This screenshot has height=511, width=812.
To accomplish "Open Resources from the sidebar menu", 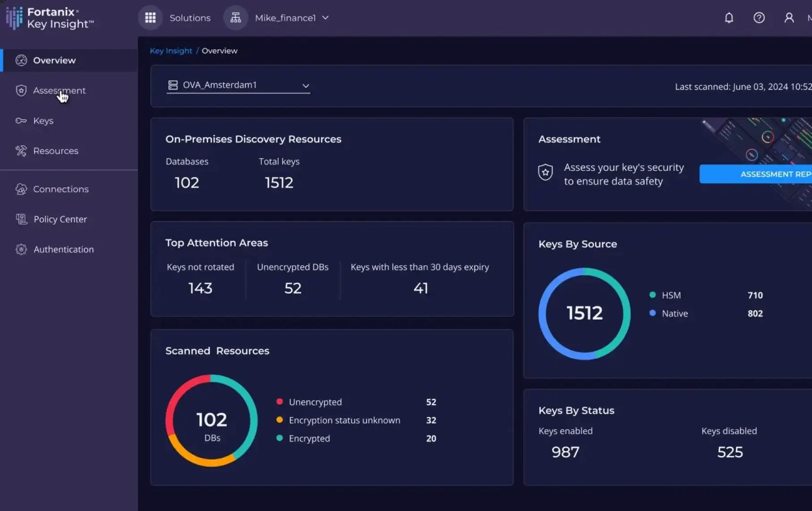I will 55,151.
